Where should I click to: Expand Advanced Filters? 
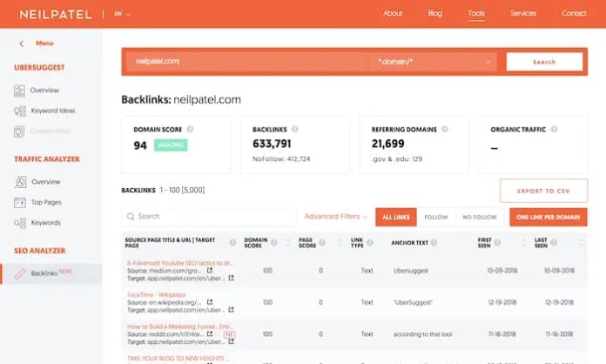coord(335,216)
